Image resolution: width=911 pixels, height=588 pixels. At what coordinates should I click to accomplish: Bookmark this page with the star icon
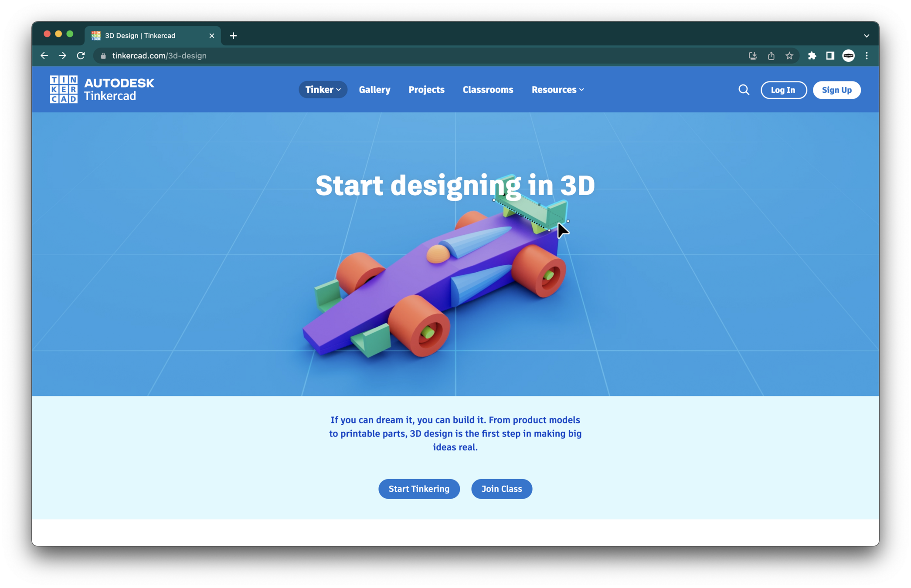[x=789, y=56]
